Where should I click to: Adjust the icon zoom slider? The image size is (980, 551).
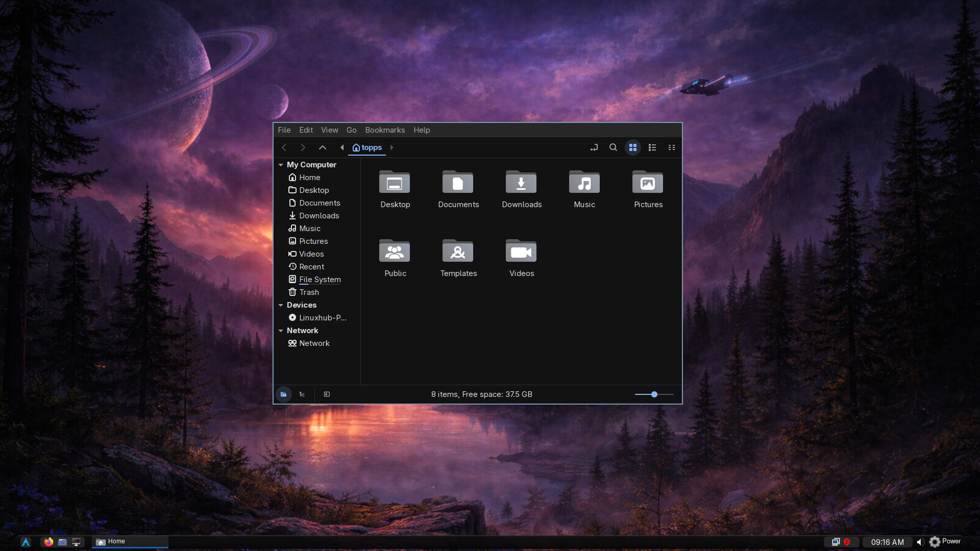(x=654, y=394)
